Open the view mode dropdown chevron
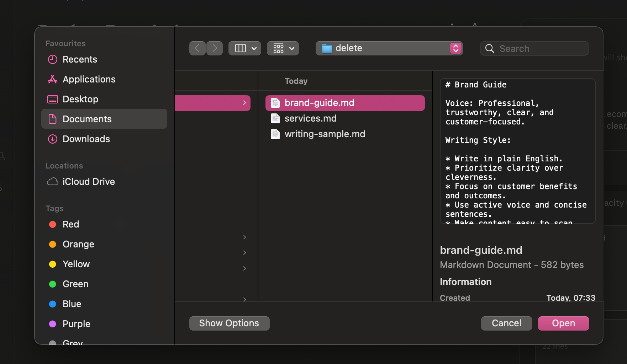627x364 pixels. pos(254,48)
